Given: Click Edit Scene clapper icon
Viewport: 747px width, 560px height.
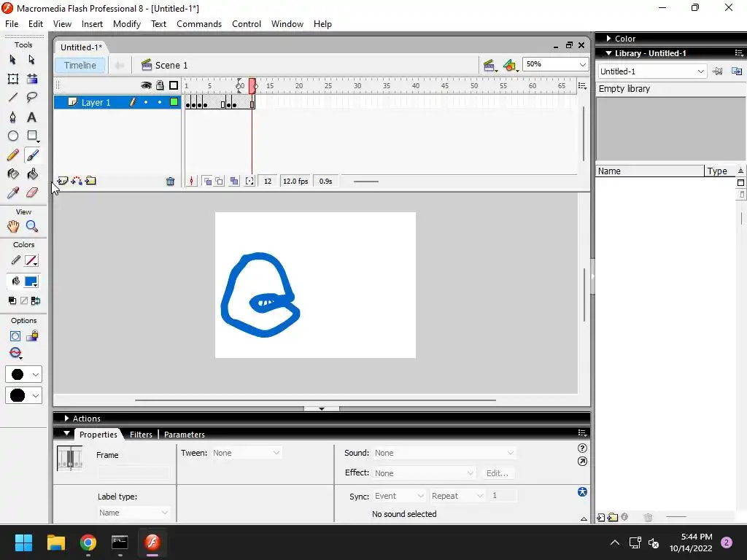Looking at the screenshot, I should 489,65.
